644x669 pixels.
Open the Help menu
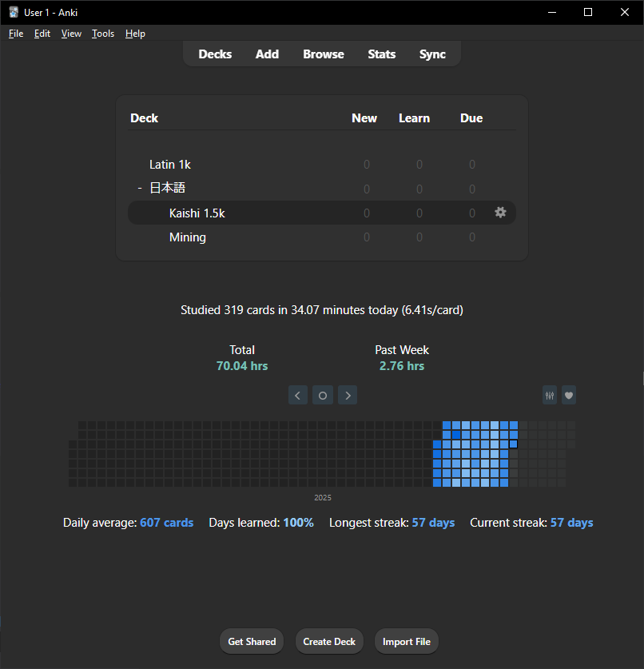(135, 34)
